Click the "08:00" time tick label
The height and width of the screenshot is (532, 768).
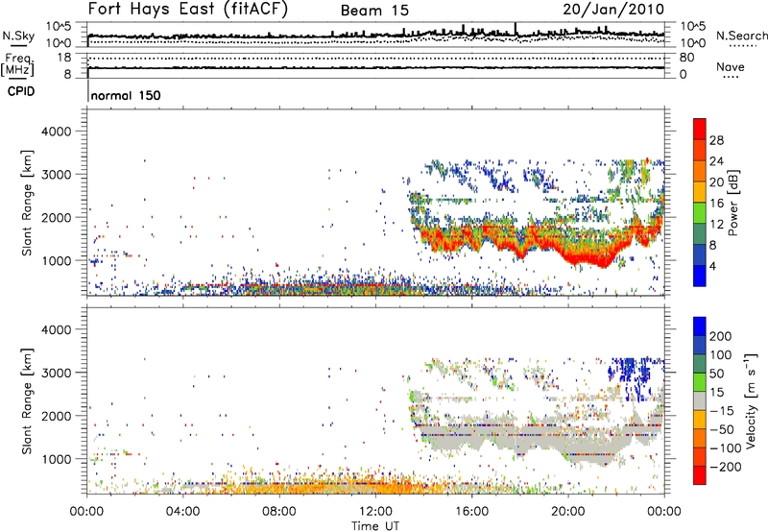(x=279, y=512)
